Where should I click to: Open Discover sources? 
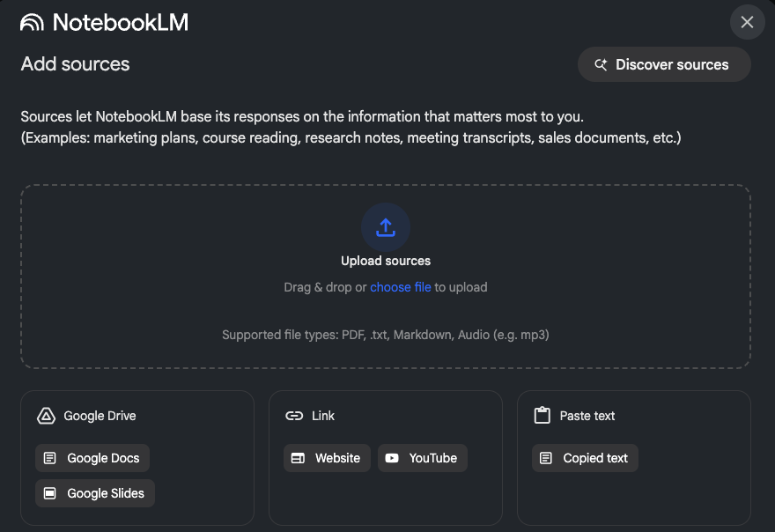(x=664, y=65)
